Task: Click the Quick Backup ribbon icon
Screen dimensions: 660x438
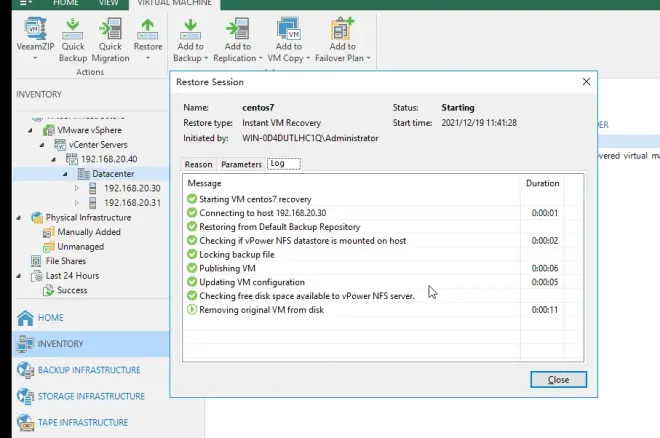Action: click(73, 29)
